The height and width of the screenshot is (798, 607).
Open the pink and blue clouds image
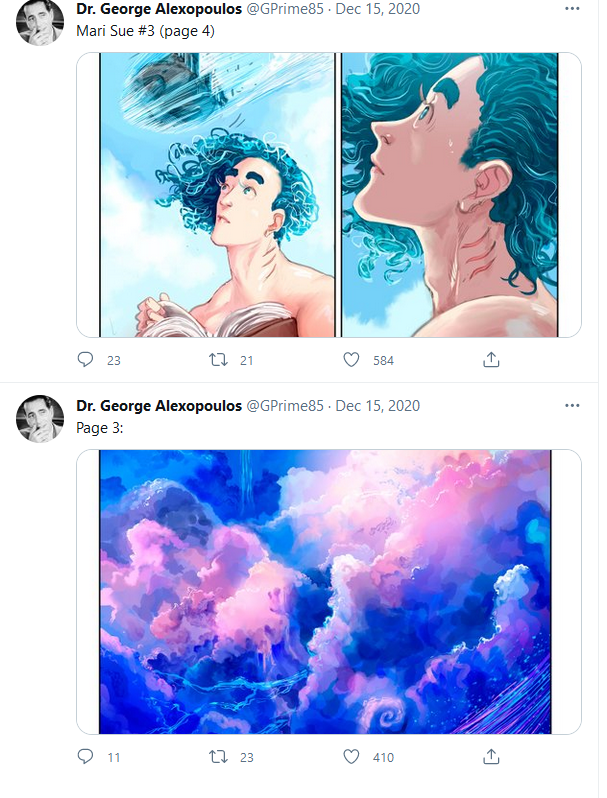tap(325, 592)
